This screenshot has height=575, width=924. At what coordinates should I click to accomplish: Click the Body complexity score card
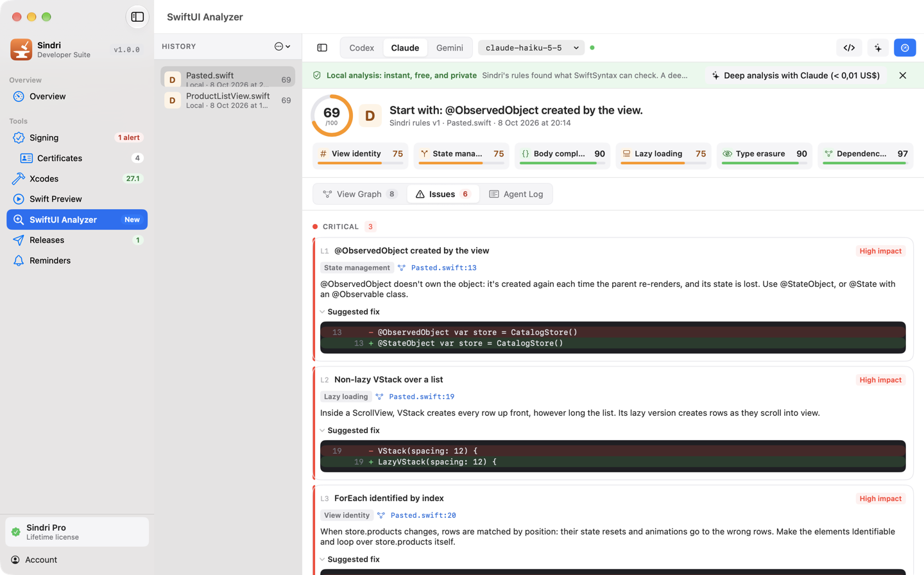click(x=563, y=155)
